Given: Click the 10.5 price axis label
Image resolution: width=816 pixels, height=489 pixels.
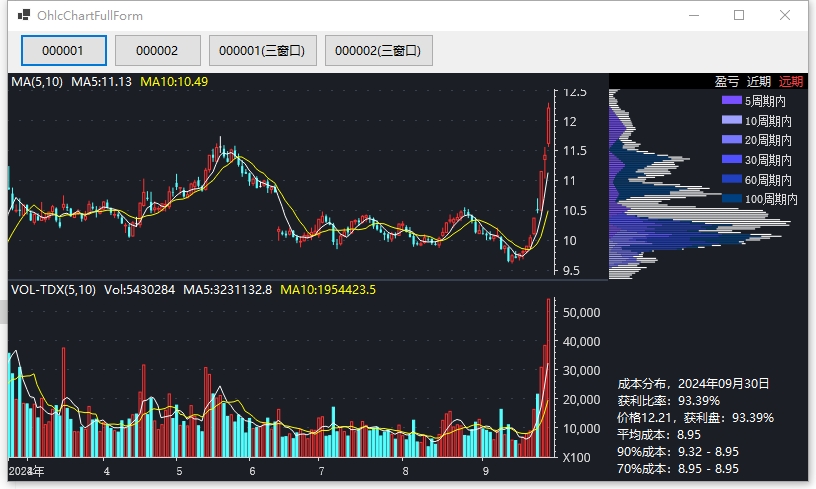Looking at the screenshot, I should (x=577, y=211).
